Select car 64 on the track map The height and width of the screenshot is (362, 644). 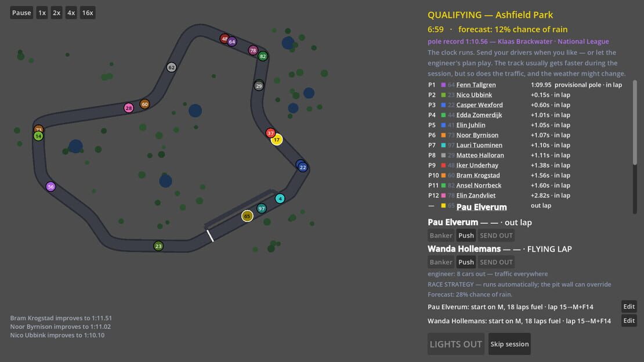point(232,42)
